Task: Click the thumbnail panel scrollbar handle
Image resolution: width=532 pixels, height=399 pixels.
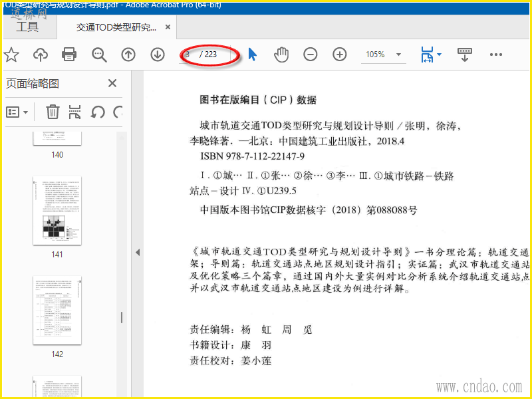Action: click(122, 317)
